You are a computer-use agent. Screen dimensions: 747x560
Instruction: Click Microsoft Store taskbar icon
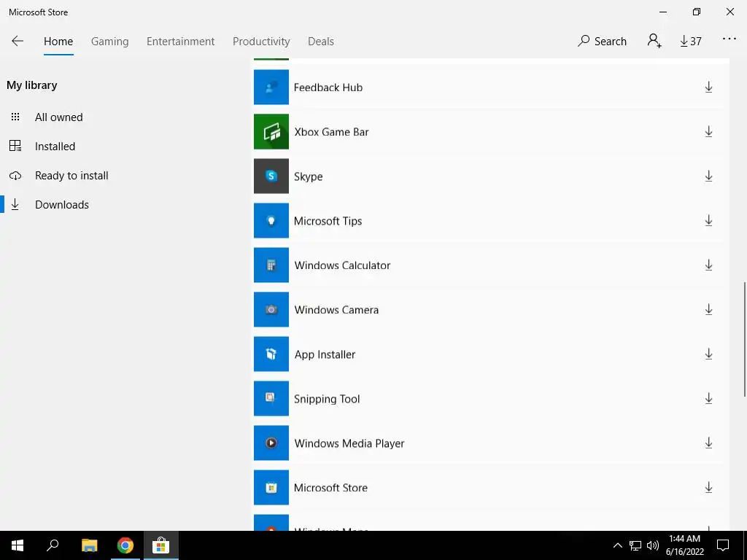pyautogui.click(x=161, y=545)
